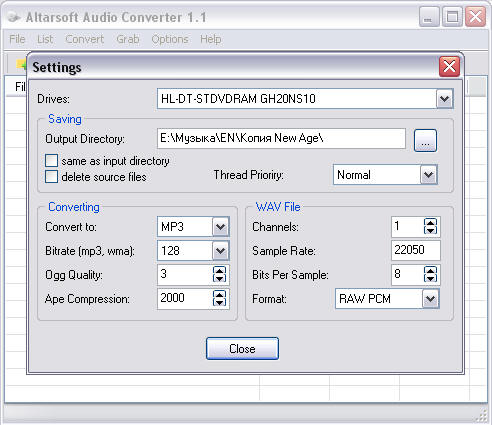Minimize the Altarsoft Audio Converter window
Screen dimensions: 492x425
click(x=429, y=17)
